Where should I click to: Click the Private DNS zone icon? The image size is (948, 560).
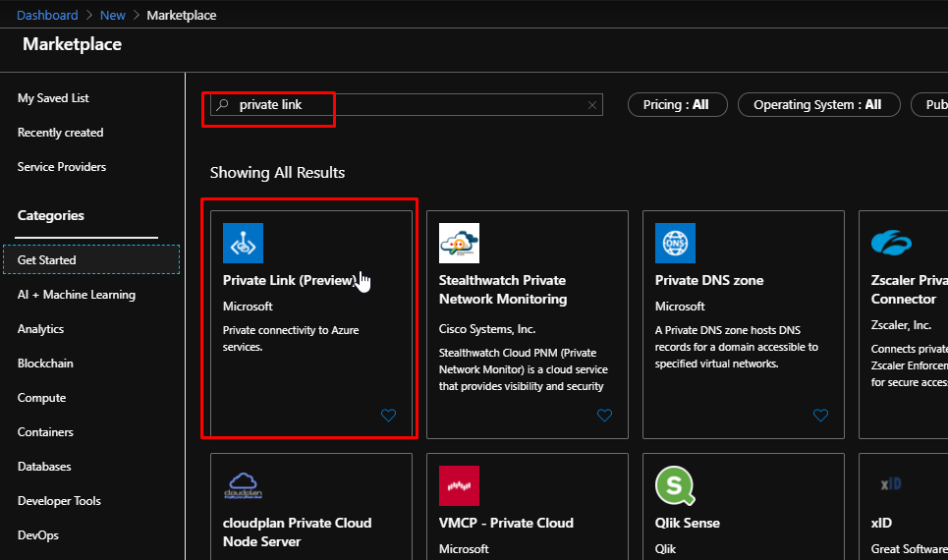[x=675, y=243]
